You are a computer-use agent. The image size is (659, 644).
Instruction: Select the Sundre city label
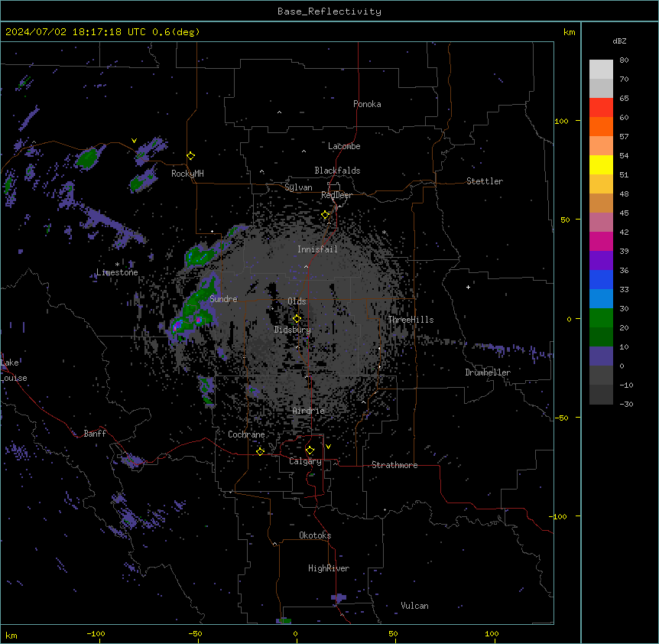[x=223, y=299]
